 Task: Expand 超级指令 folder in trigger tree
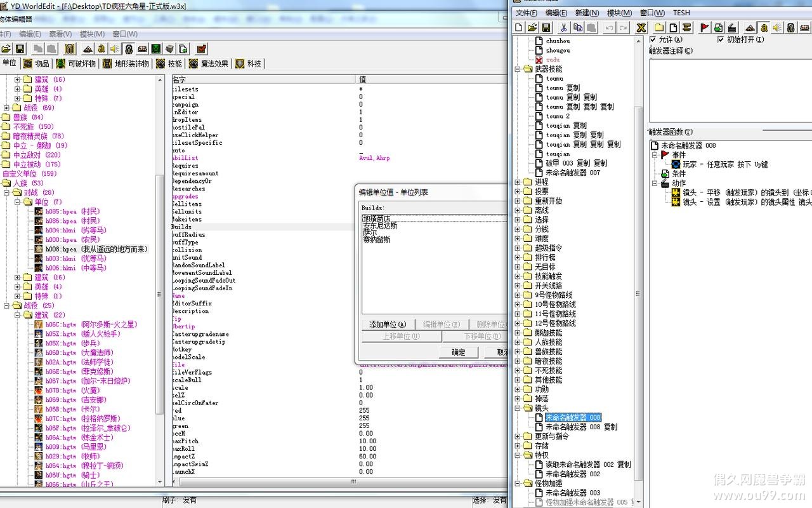pyautogui.click(x=518, y=248)
